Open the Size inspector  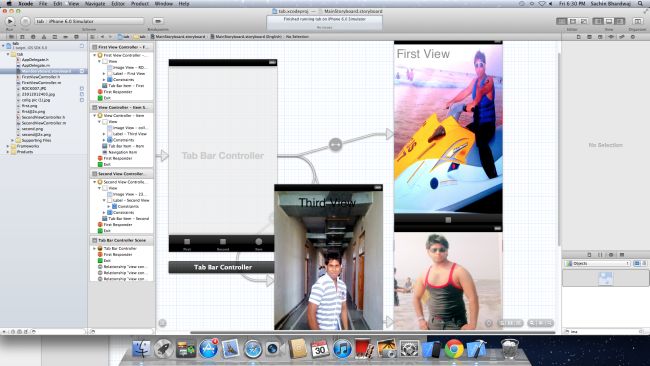[x=622, y=37]
